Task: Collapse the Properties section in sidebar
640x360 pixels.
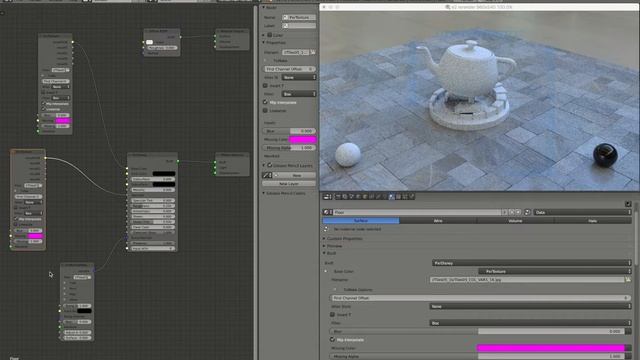Action: tap(264, 42)
